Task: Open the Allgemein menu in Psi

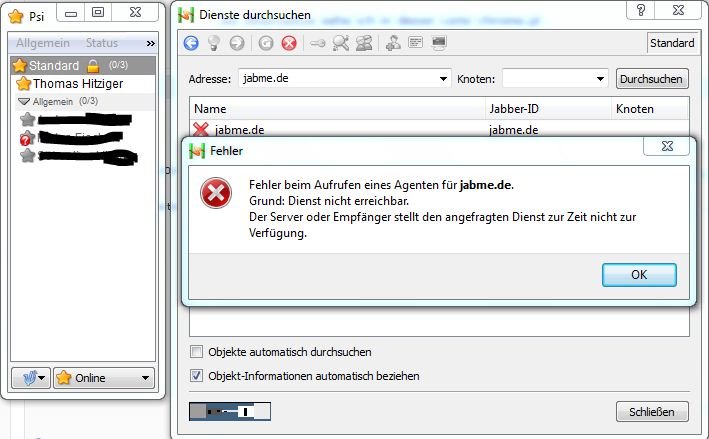Action: (43, 43)
